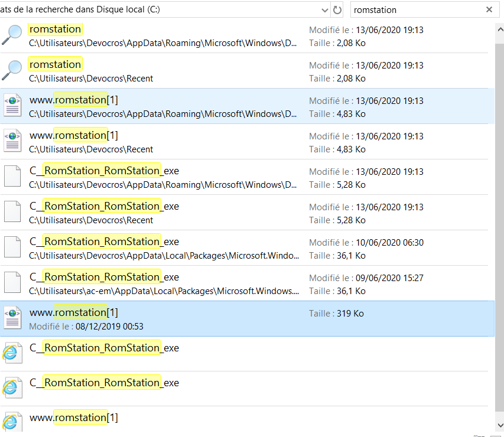Click Internet Explorer icon of bottom www.romstation[1] entry
This screenshot has height=437, width=504.
click(x=12, y=422)
